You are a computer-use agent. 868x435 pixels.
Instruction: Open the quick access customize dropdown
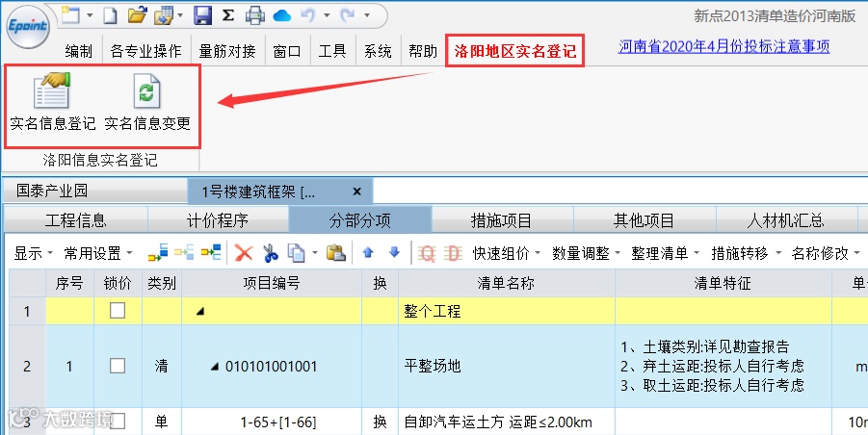point(367,15)
